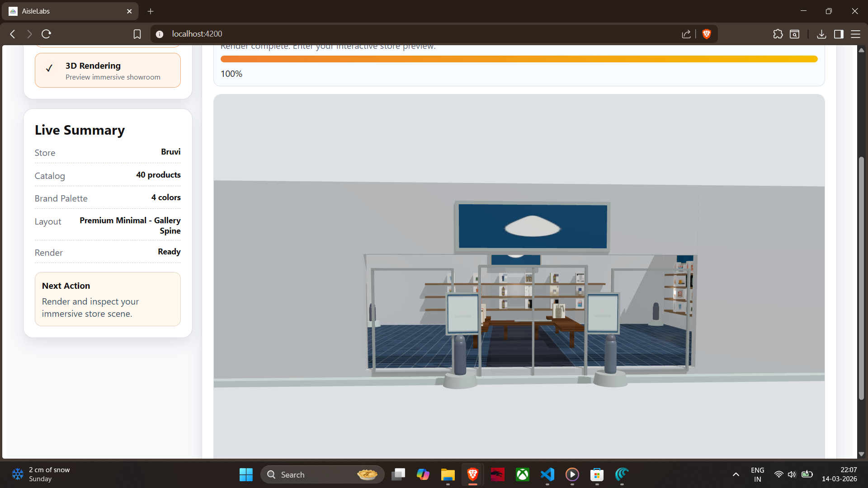Viewport: 868px width, 488px height.
Task: Open Visual Studio Code from taskbar
Action: coord(547,474)
